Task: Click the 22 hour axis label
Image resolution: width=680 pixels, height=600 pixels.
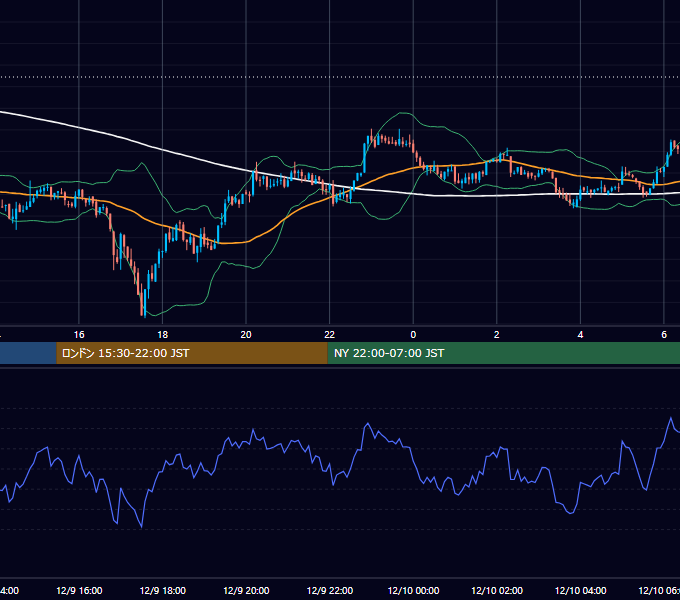Action: tap(330, 335)
